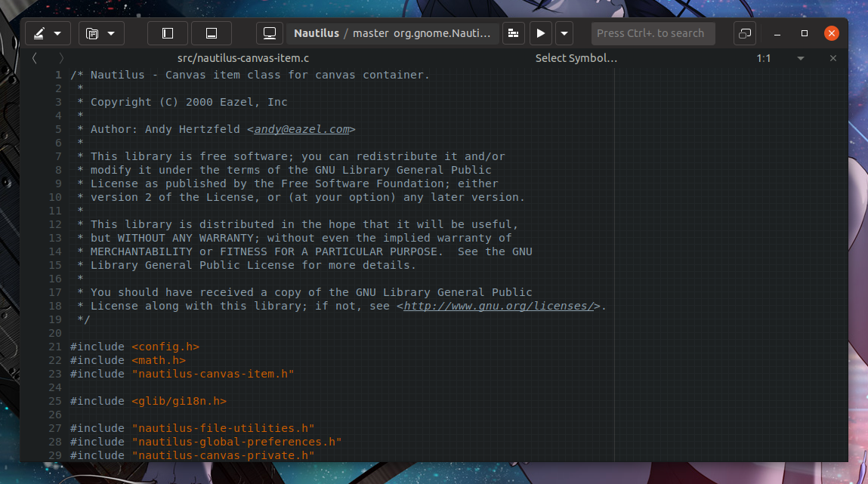Open the http://www.gnu.org/licenses/ link
This screenshot has width=868, height=484.
pos(499,307)
